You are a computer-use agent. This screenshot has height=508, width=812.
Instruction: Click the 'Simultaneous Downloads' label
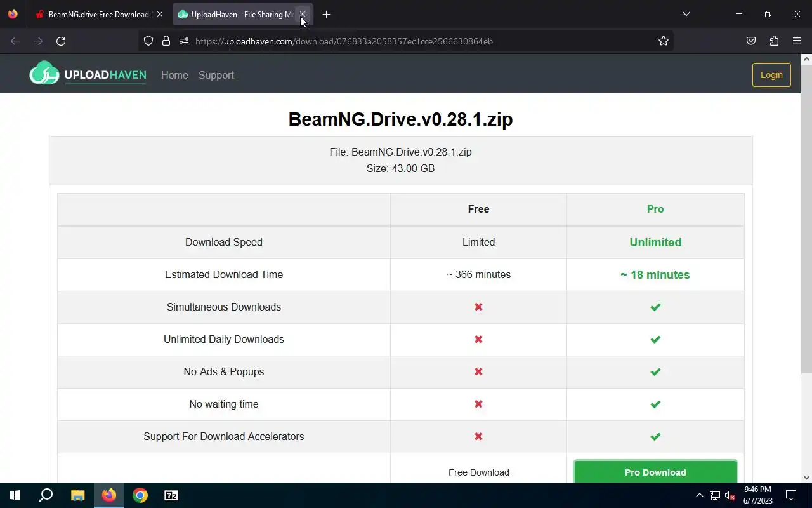tap(224, 307)
